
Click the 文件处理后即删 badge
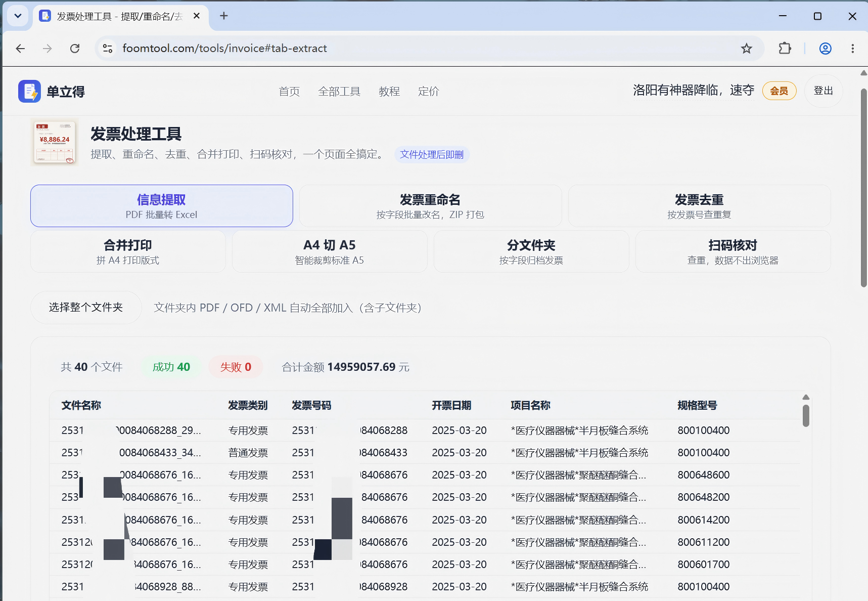pyautogui.click(x=432, y=155)
